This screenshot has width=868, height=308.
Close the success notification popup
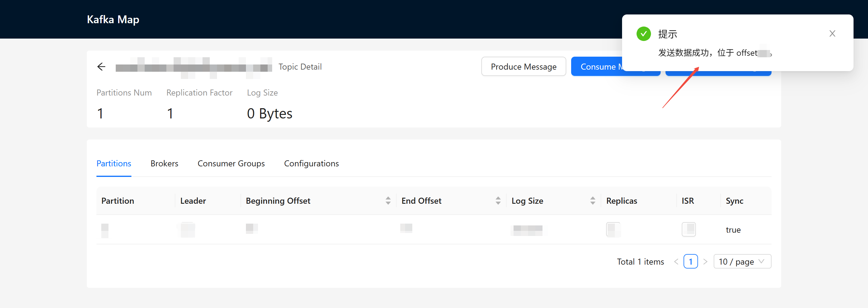click(832, 34)
